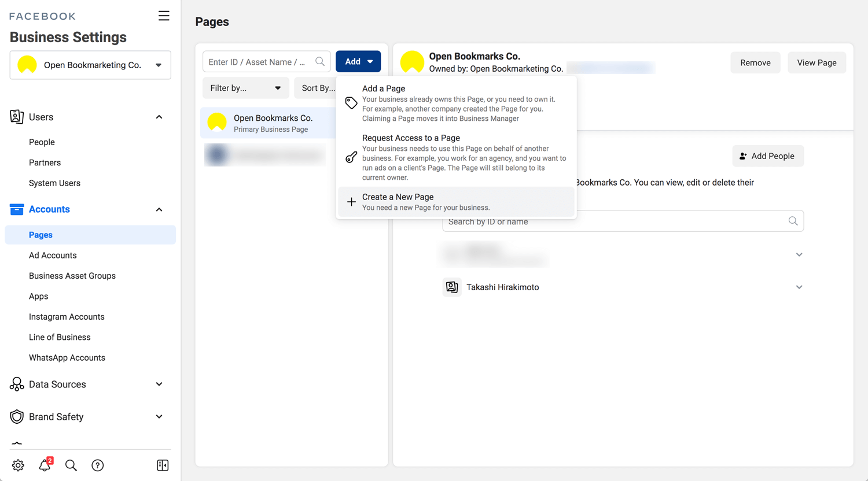Click the yellow avatar in the Open Bookmarks Co. list row
Screen dimensions: 868x481
(217, 123)
